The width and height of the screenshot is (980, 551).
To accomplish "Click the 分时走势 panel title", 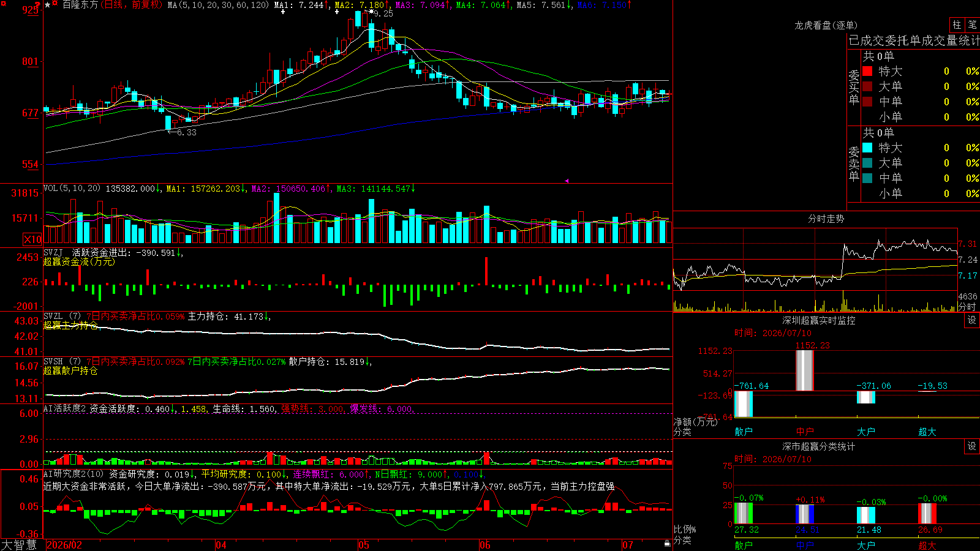I will coord(826,219).
